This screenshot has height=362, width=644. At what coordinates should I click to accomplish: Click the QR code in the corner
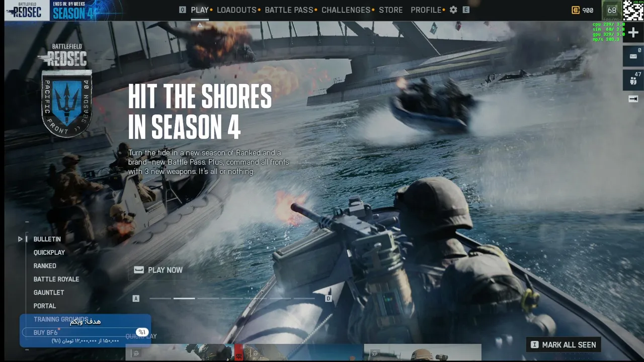point(633,10)
